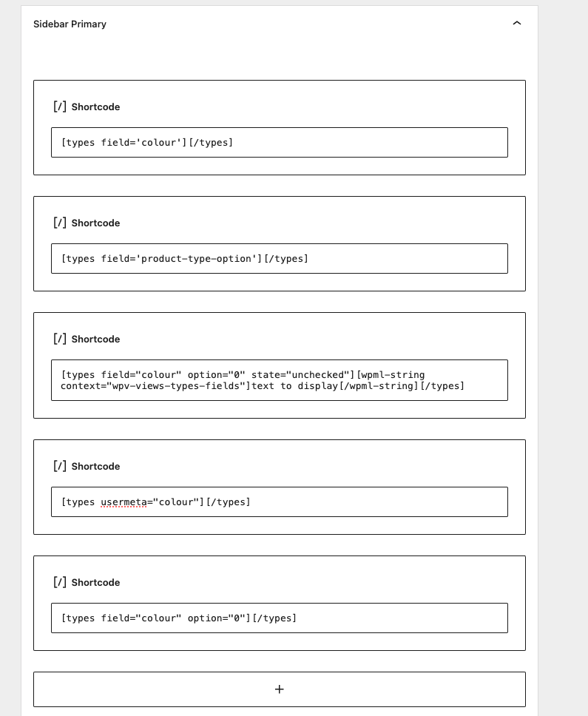
Task: Edit the field="colour" option="0" shortcode input
Action: tap(280, 618)
